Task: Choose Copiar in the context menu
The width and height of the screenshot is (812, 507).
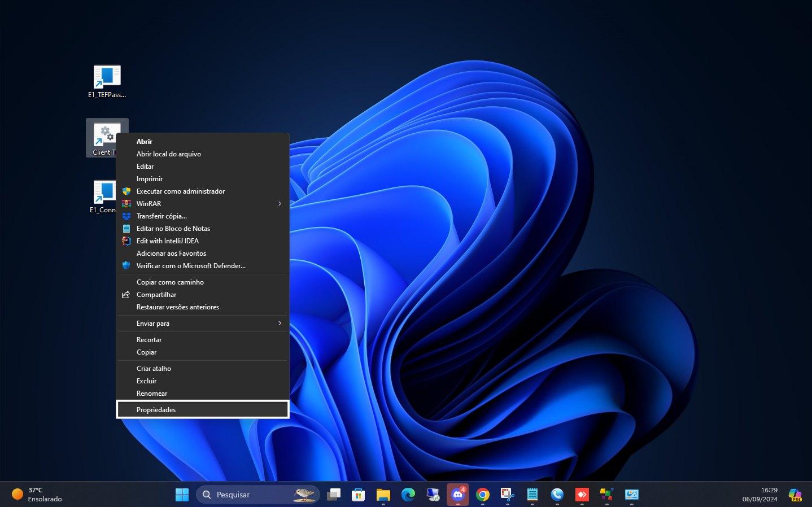Action: pyautogui.click(x=203, y=352)
